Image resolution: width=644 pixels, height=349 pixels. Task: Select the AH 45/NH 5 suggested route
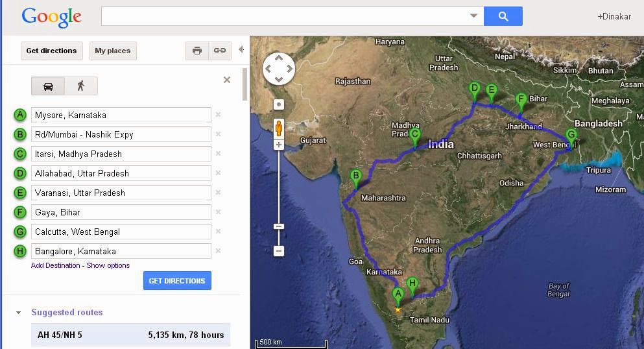point(130,335)
